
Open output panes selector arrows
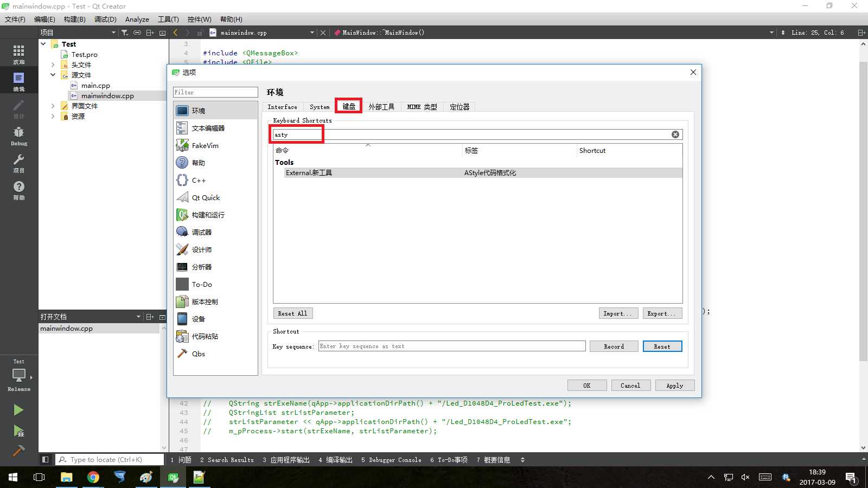click(x=522, y=460)
